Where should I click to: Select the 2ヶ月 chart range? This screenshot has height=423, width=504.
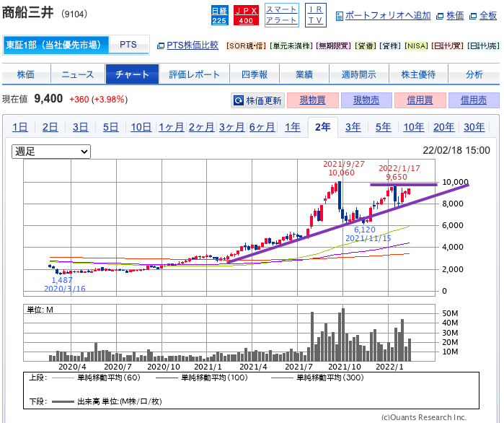pyautogui.click(x=202, y=127)
